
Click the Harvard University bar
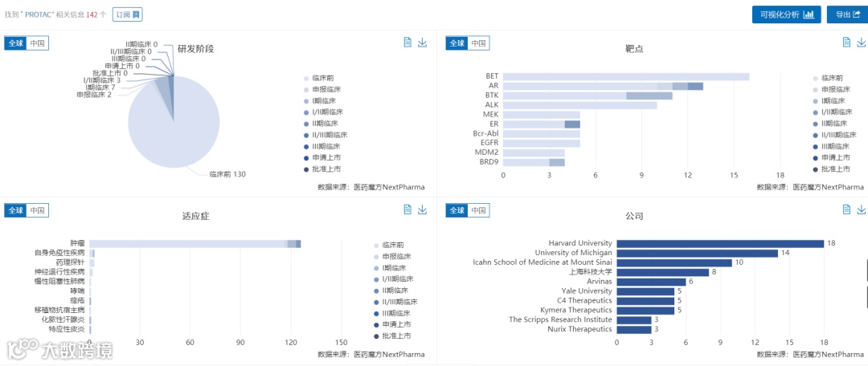pos(720,243)
